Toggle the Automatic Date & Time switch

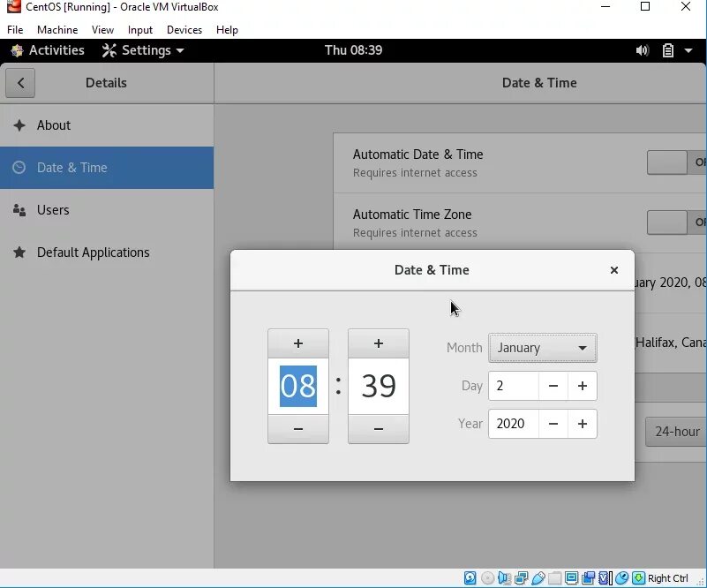tap(677, 162)
